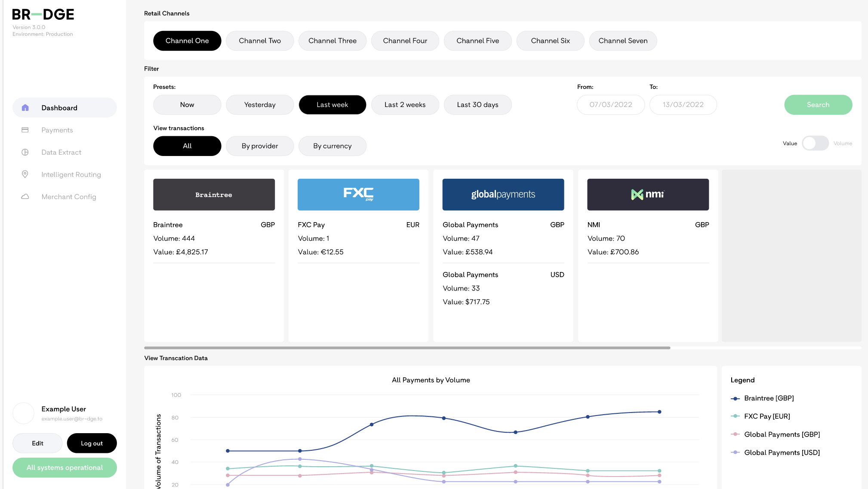Filter transactions by provider

point(260,146)
